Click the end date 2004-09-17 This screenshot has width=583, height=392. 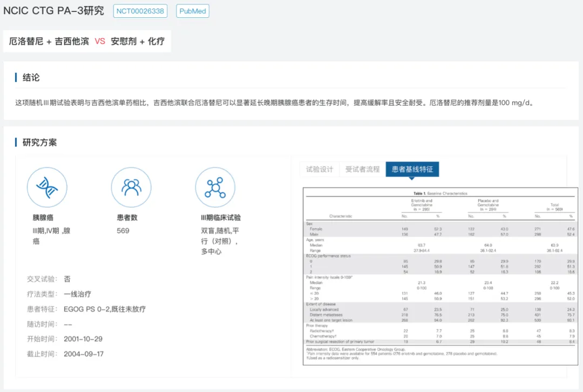[x=83, y=354]
